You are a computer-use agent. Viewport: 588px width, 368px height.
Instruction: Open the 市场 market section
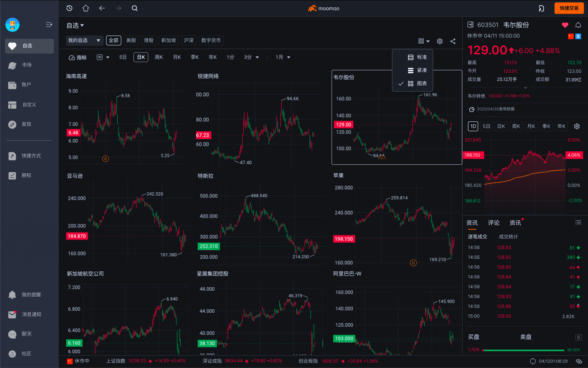pyautogui.click(x=29, y=65)
